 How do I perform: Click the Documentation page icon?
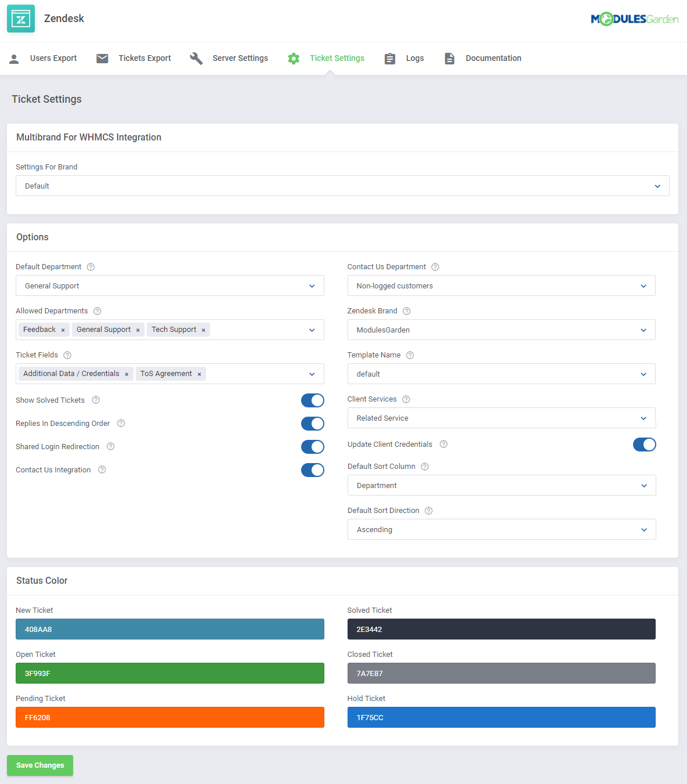point(449,58)
